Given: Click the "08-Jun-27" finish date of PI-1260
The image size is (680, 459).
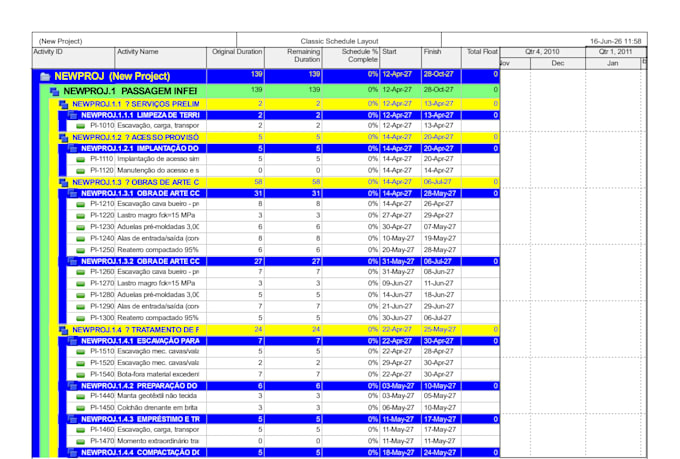Looking at the screenshot, I should (x=438, y=272).
